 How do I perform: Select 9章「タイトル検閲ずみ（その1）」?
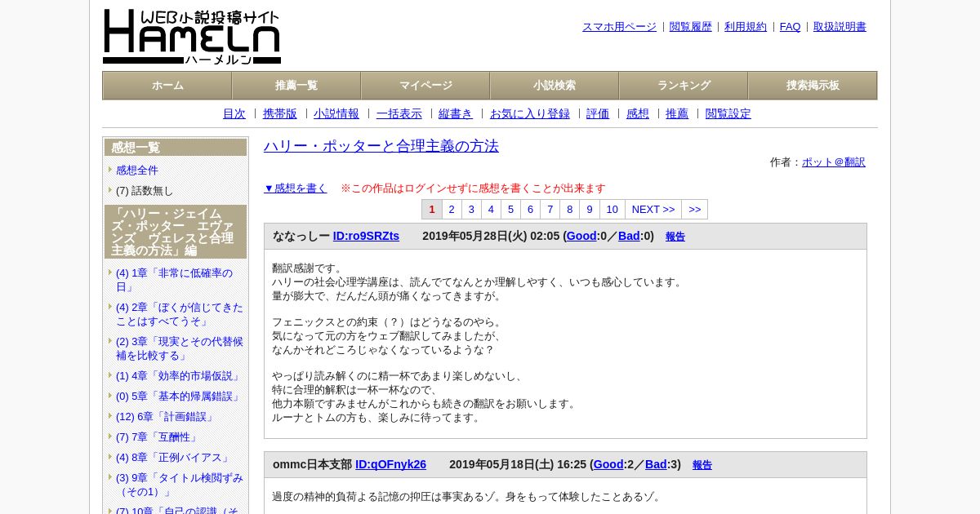point(180,485)
